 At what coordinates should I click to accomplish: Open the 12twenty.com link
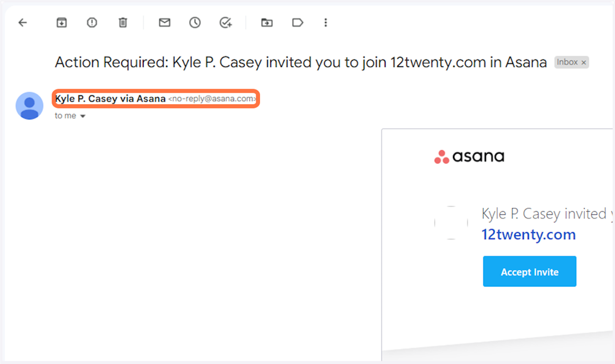[528, 235]
